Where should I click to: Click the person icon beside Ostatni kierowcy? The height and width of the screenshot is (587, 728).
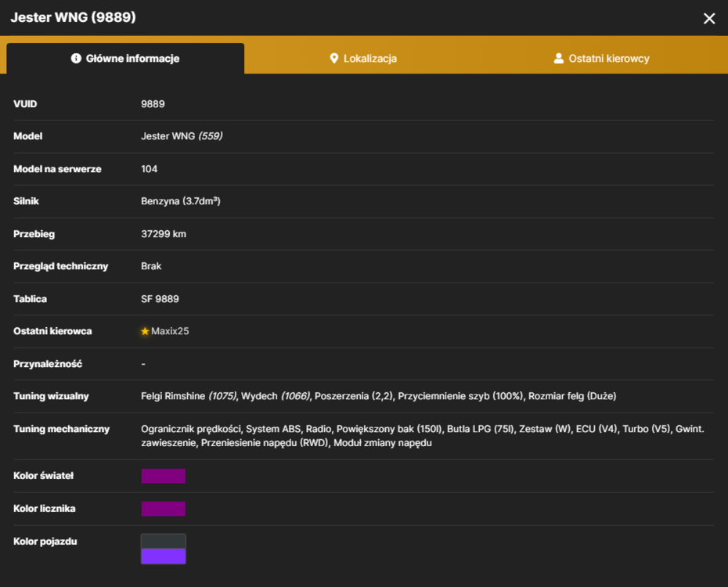(559, 59)
